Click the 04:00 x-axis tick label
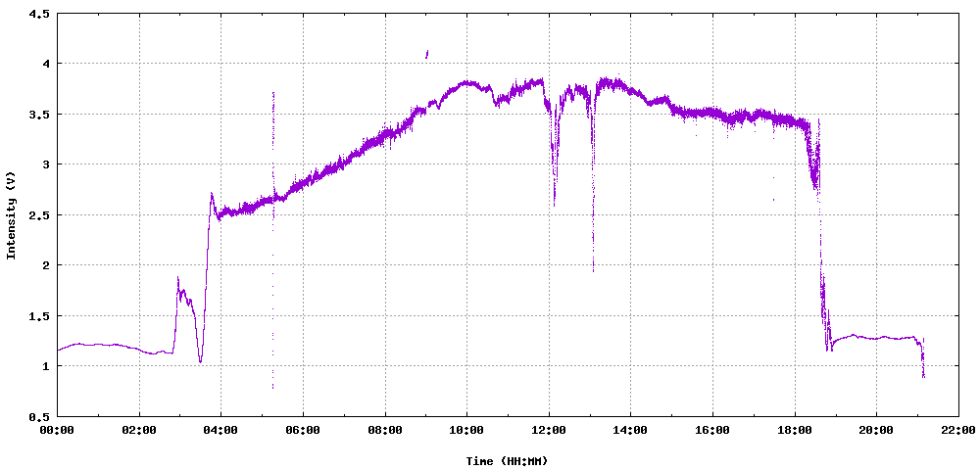Image resolution: width=980 pixels, height=470 pixels. point(221,430)
